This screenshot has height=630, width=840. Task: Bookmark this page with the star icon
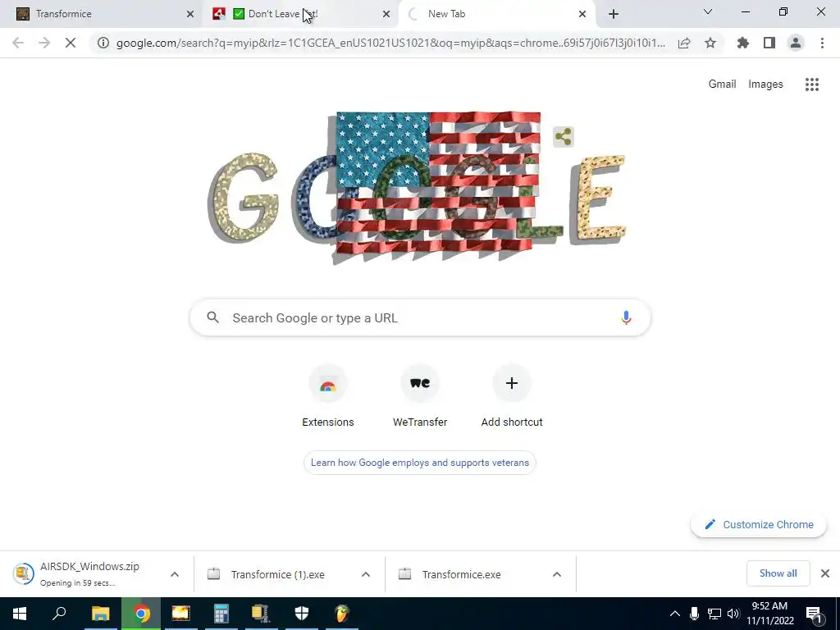point(710,43)
